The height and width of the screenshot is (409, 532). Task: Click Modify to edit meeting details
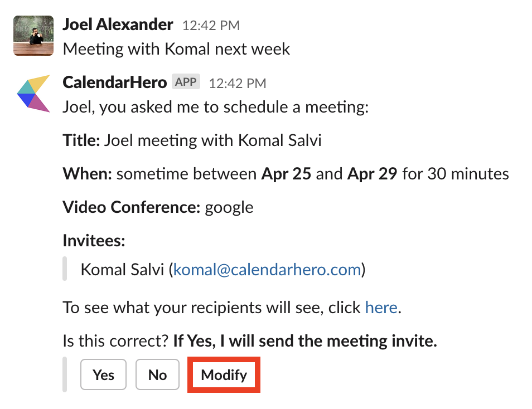click(x=224, y=375)
